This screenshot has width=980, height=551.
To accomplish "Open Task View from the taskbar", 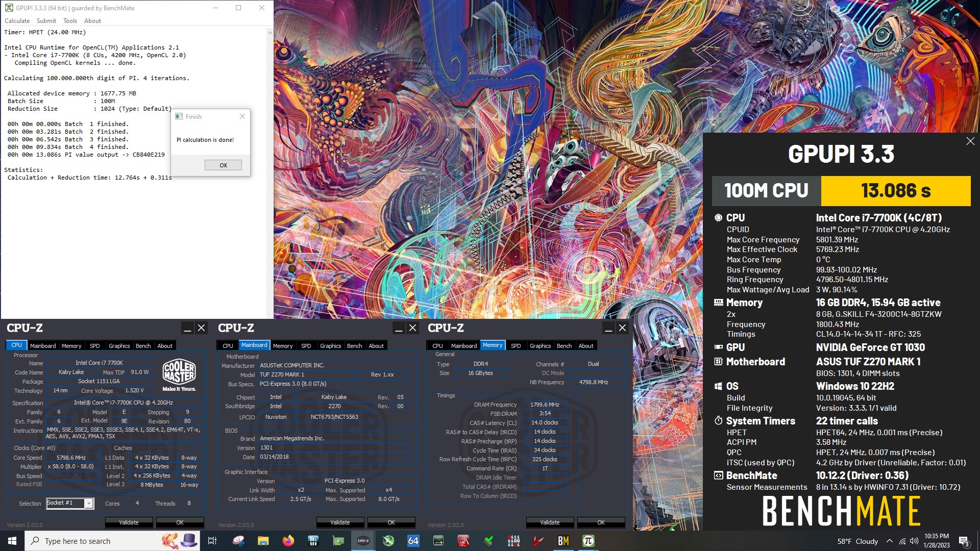I will [x=212, y=541].
